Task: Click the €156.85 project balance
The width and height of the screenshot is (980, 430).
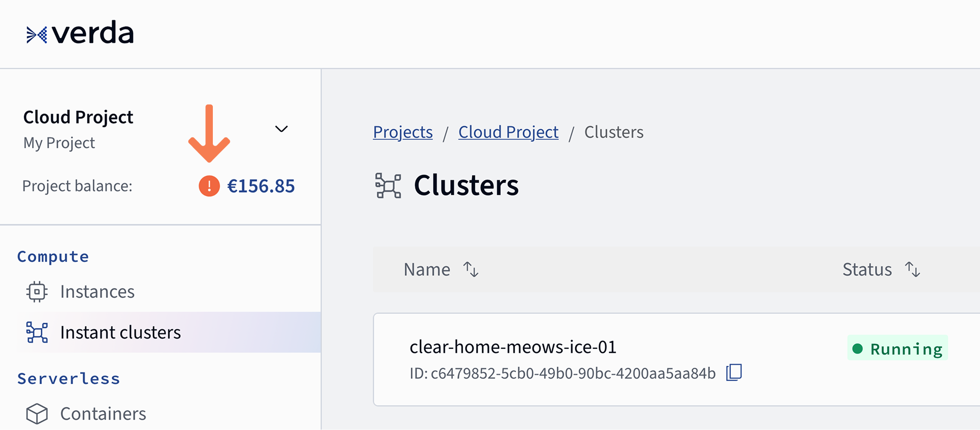Action: coord(261,186)
